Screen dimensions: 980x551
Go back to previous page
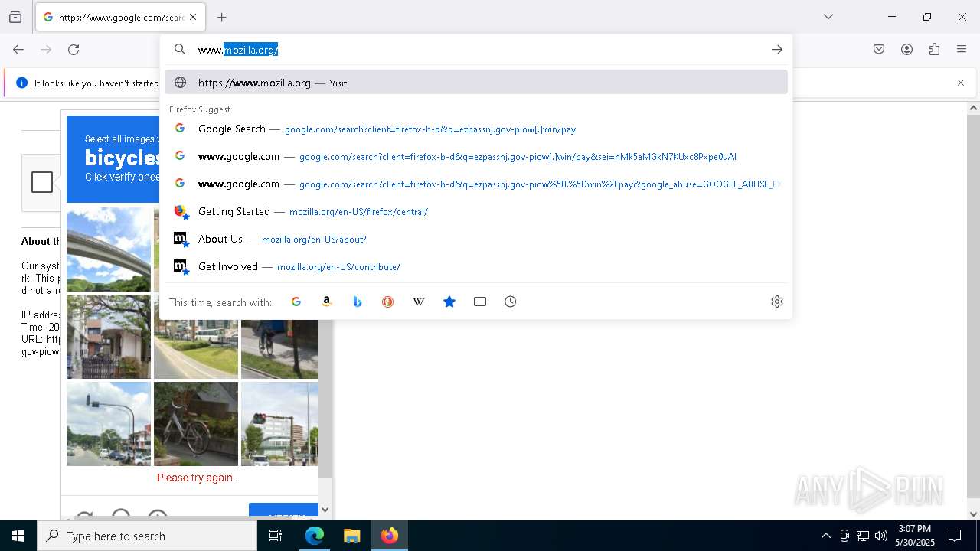pyautogui.click(x=18, y=50)
